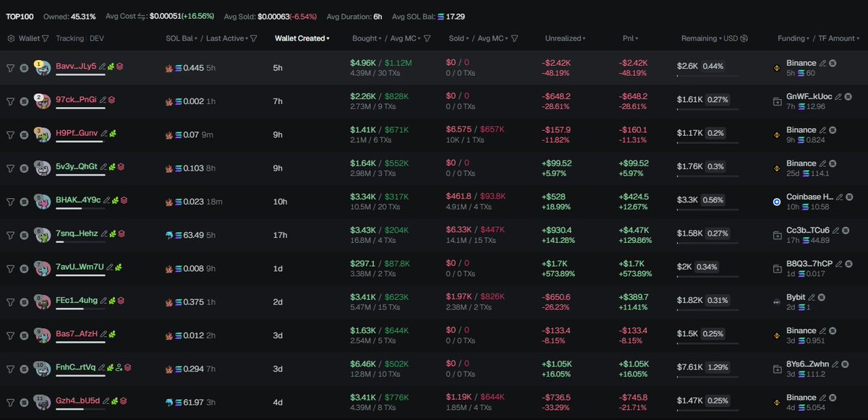The height and width of the screenshot is (420, 868).
Task: Click the $6.46K bought amount
Action: tap(365, 364)
